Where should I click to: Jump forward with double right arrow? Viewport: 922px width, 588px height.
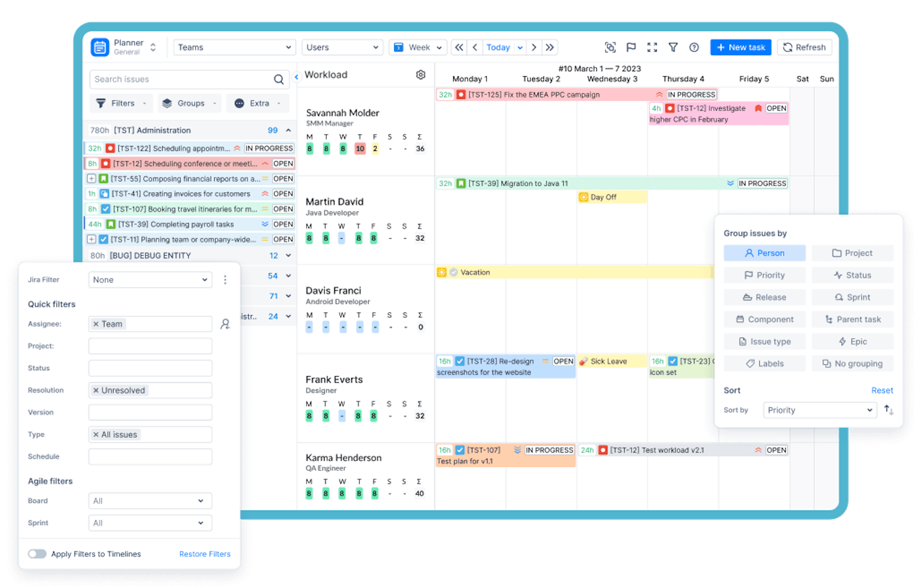point(550,48)
